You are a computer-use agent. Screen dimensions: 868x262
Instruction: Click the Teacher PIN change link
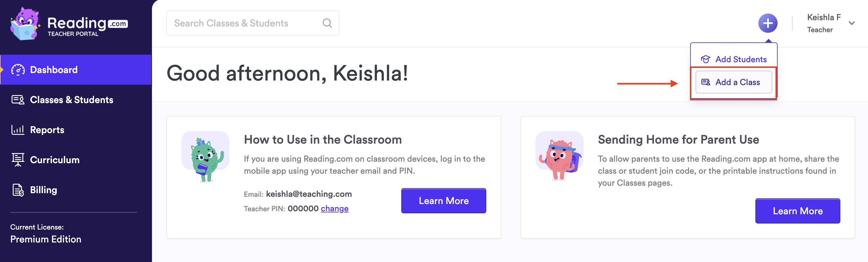click(x=334, y=209)
